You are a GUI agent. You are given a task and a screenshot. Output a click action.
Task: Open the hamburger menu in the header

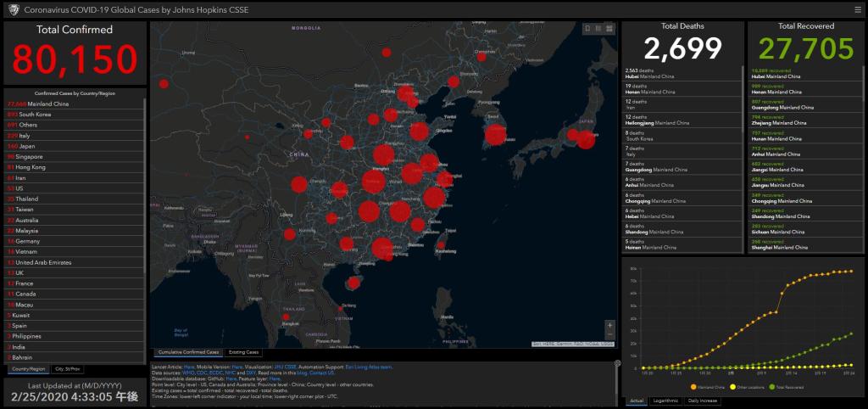click(x=858, y=9)
